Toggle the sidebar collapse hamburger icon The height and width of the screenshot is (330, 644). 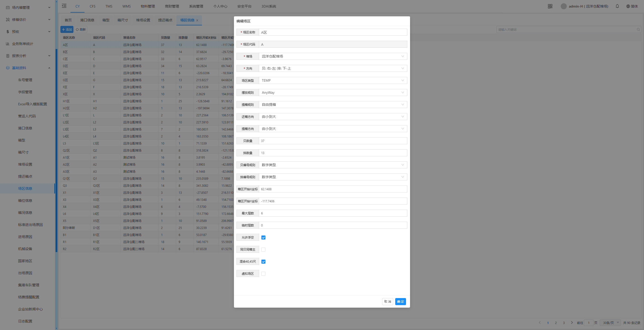click(x=64, y=6)
